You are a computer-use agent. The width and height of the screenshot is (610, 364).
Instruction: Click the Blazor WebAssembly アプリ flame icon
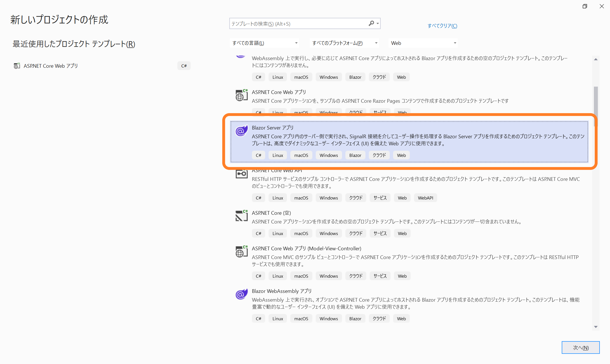coord(241,294)
